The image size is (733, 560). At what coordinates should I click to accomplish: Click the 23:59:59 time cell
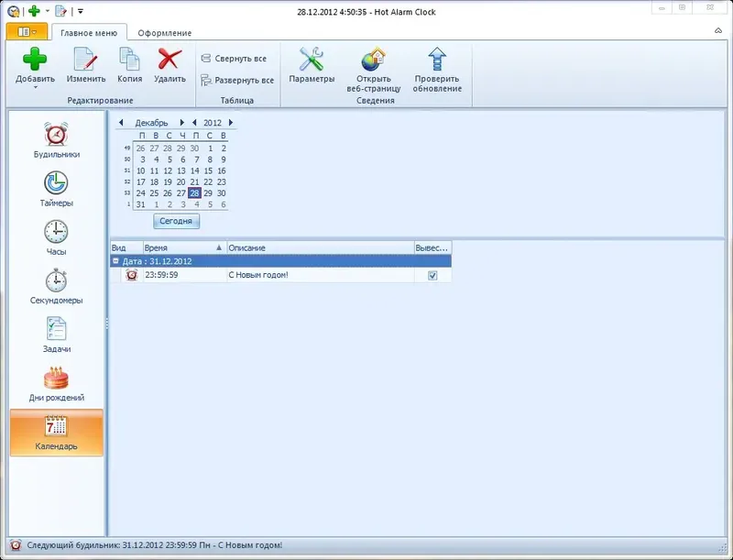click(x=185, y=275)
